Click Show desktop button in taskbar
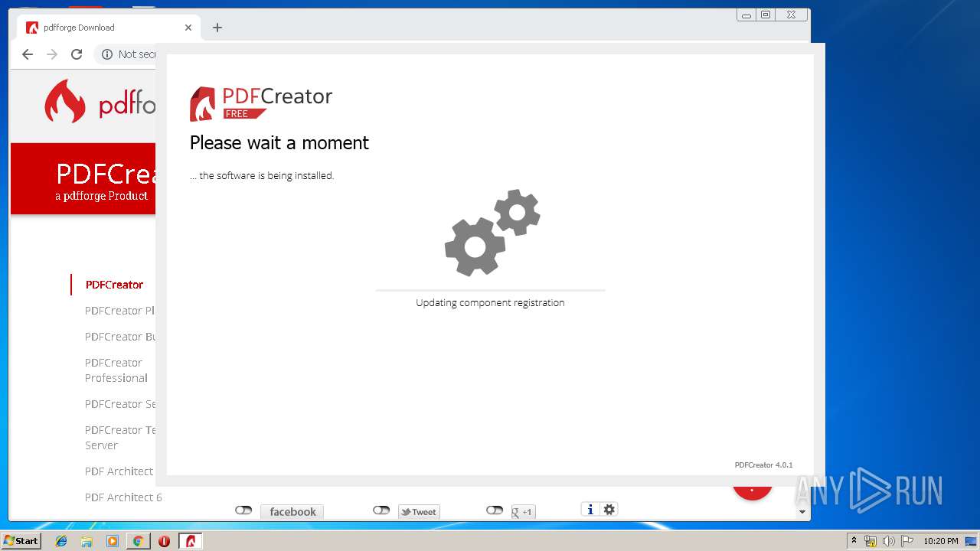The image size is (980, 551). click(972, 541)
